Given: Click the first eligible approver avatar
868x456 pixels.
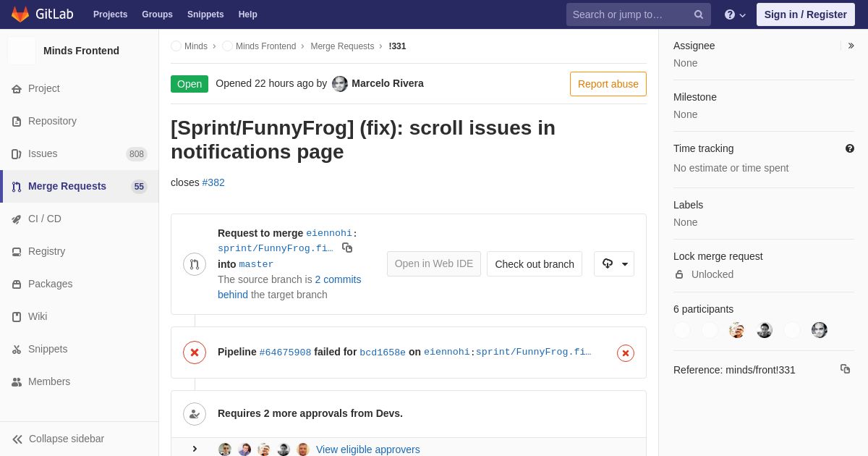Looking at the screenshot, I should (225, 449).
